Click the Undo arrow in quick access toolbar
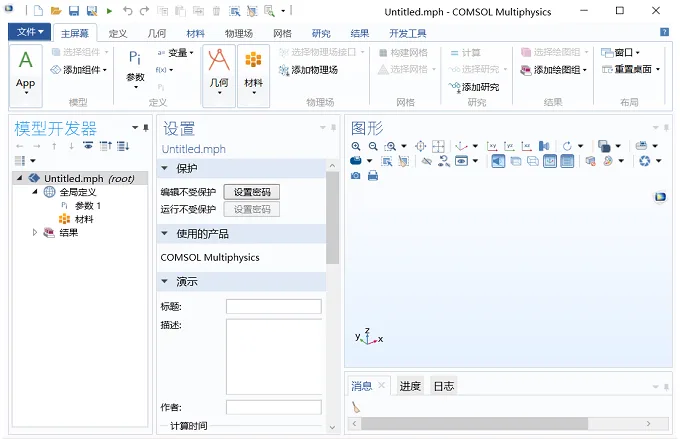 127,11
